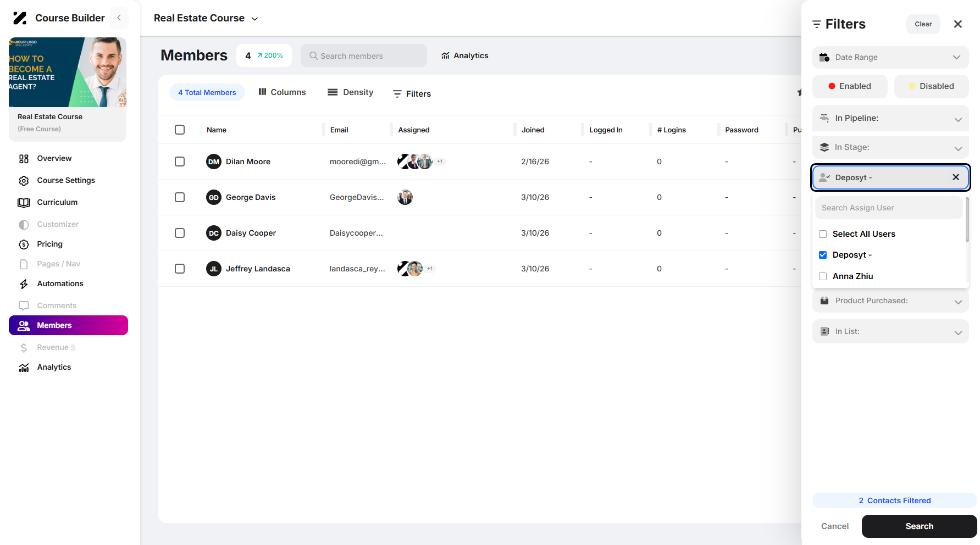Go to the Curriculum section
The height and width of the screenshot is (545, 980).
[57, 202]
